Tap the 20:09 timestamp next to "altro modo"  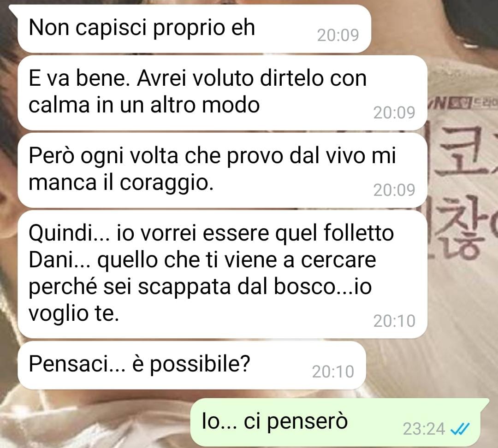coord(394,112)
